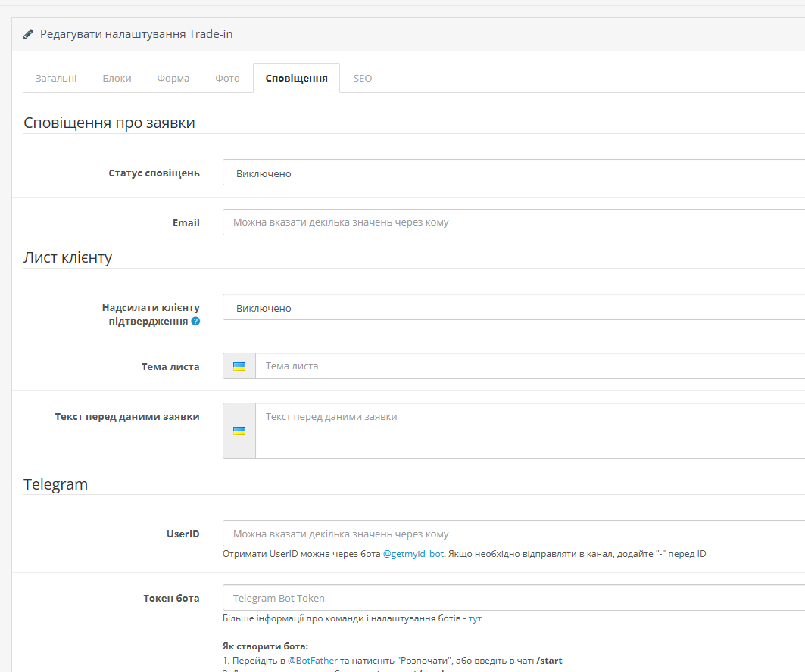805x672 pixels.
Task: Open the @getmyid_bot link
Action: [413, 554]
